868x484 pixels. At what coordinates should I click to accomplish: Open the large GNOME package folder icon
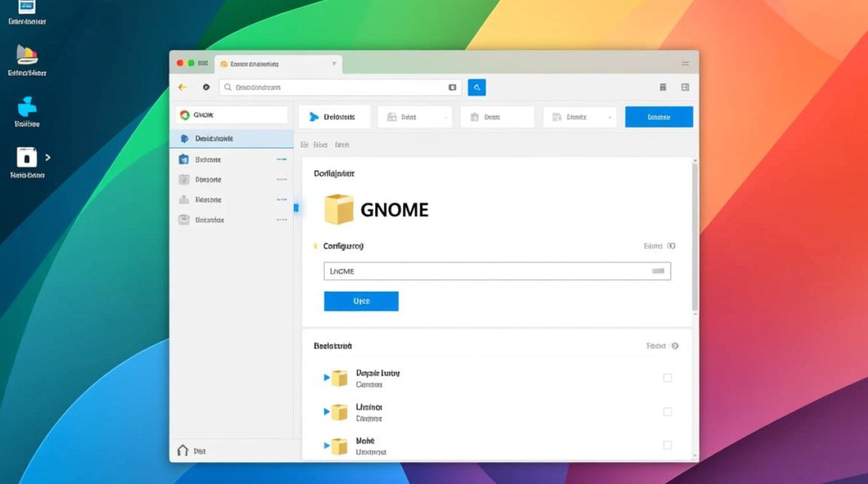pyautogui.click(x=339, y=209)
